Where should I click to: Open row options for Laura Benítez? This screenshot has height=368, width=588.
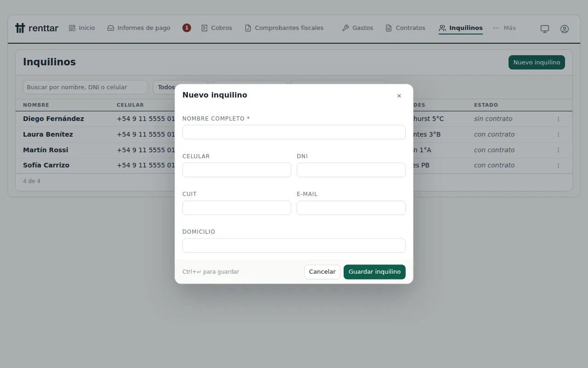(558, 135)
